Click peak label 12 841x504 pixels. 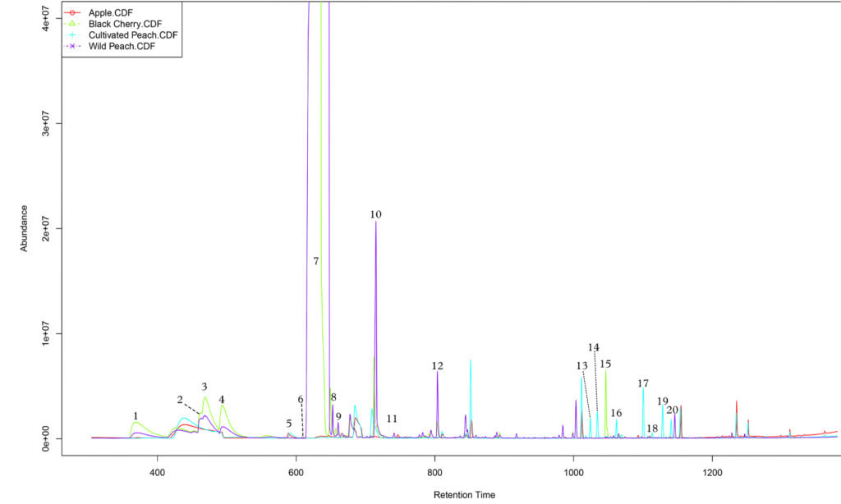click(x=438, y=365)
